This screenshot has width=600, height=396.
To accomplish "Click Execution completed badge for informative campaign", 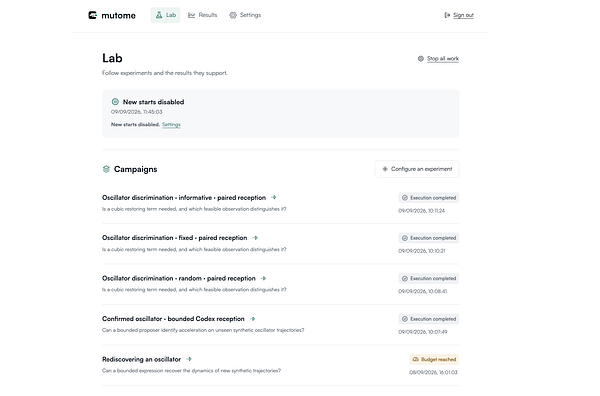I will (429, 198).
